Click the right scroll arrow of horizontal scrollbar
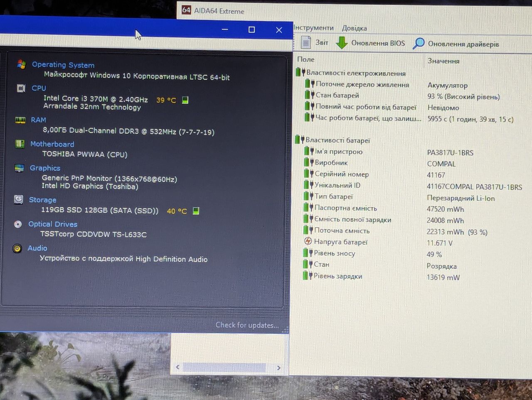The width and height of the screenshot is (532, 400). click(x=278, y=368)
